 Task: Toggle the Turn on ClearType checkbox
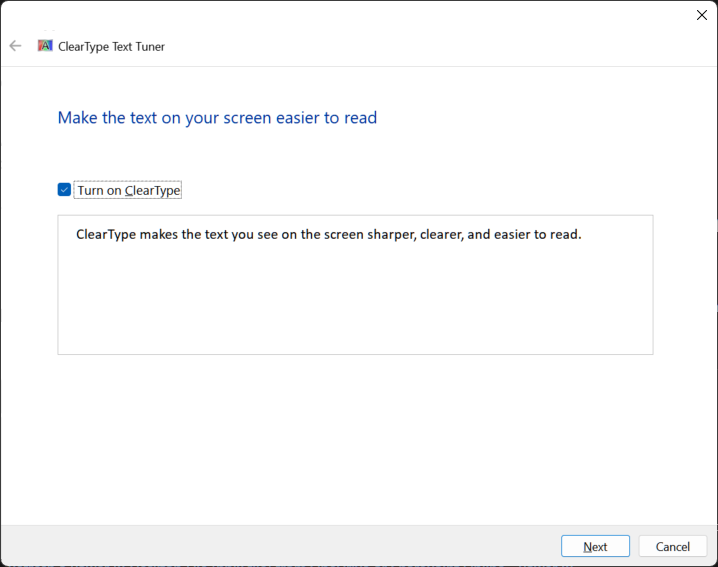pyautogui.click(x=64, y=190)
